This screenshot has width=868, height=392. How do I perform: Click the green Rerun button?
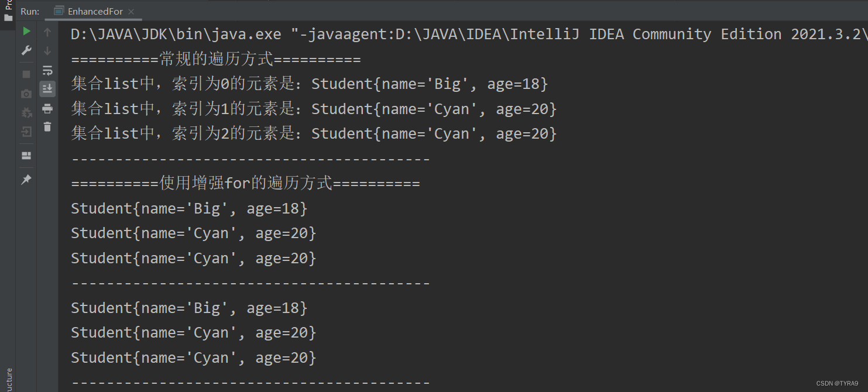click(x=26, y=31)
